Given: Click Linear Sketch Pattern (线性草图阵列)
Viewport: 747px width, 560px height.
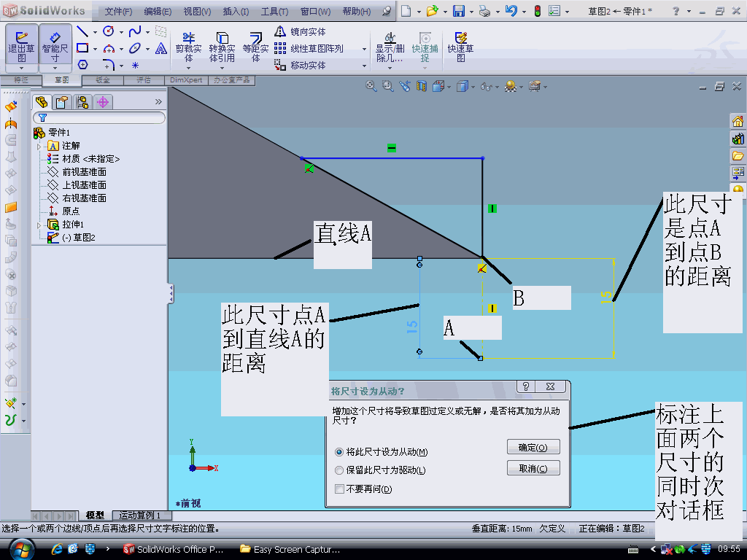Looking at the screenshot, I should 309,49.
